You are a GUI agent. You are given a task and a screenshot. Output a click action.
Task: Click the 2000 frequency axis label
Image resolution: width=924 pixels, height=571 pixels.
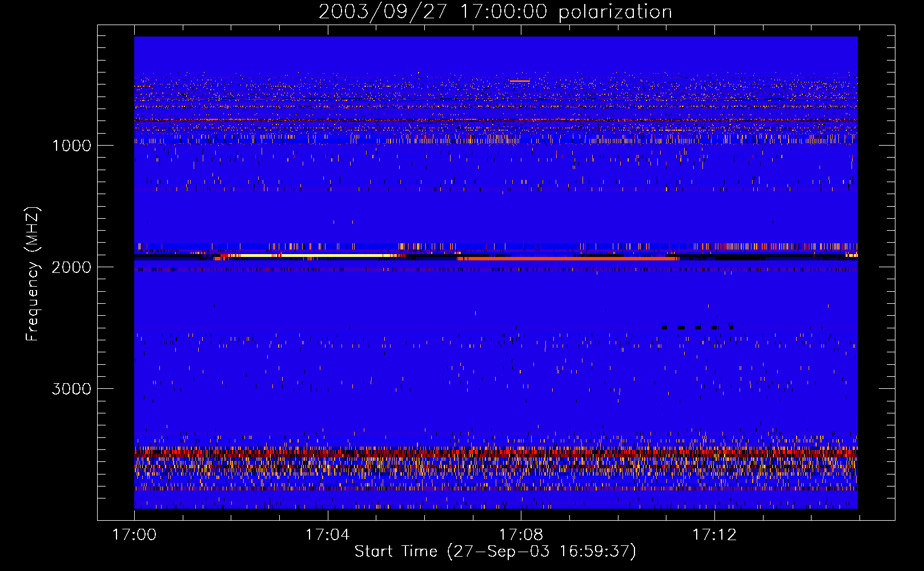click(72, 267)
